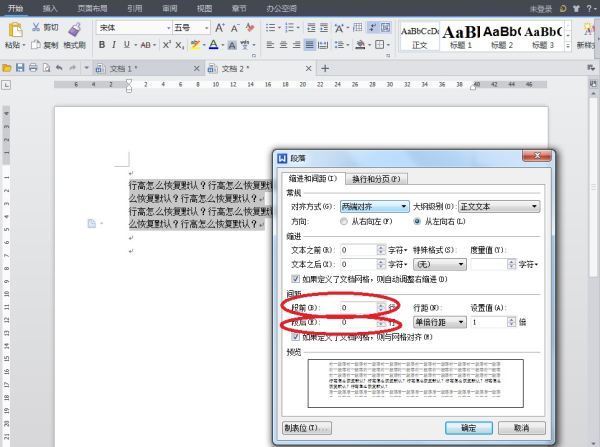Apply subscript formatting
This screenshot has height=447, width=600.
(180, 45)
